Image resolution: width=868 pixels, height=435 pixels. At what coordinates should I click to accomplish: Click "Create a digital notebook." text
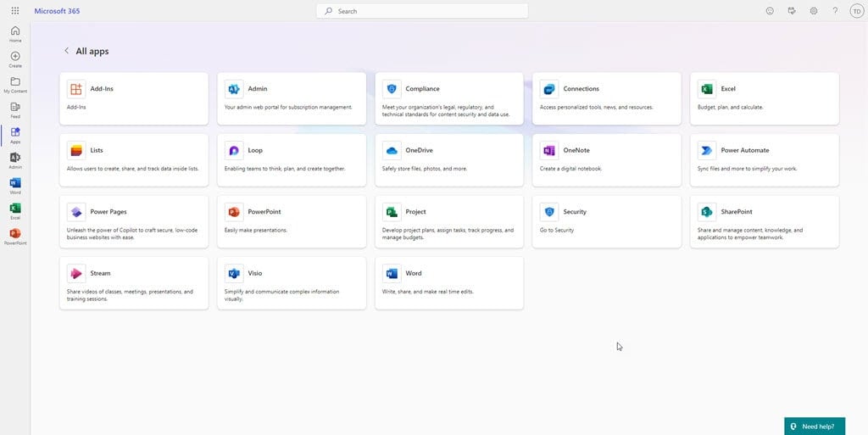(x=570, y=169)
